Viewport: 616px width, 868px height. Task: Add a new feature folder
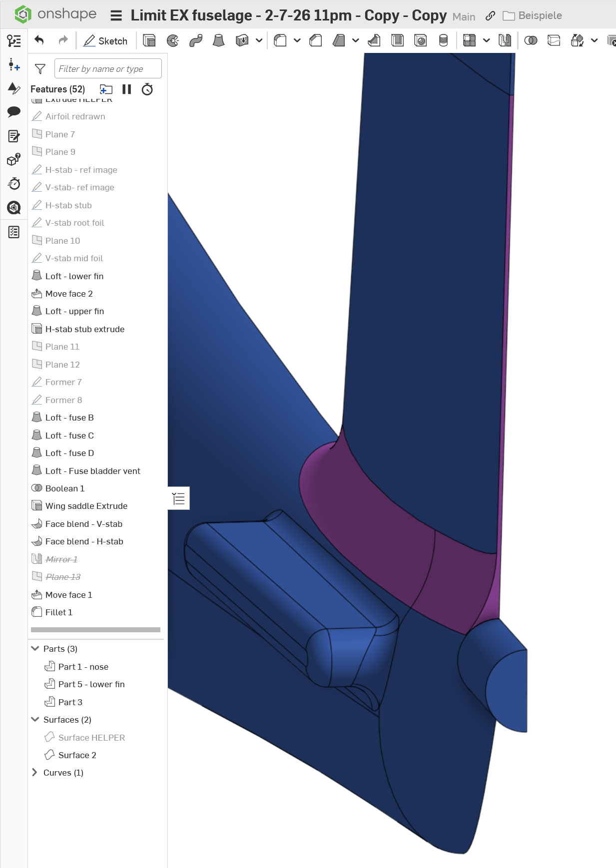(x=106, y=89)
